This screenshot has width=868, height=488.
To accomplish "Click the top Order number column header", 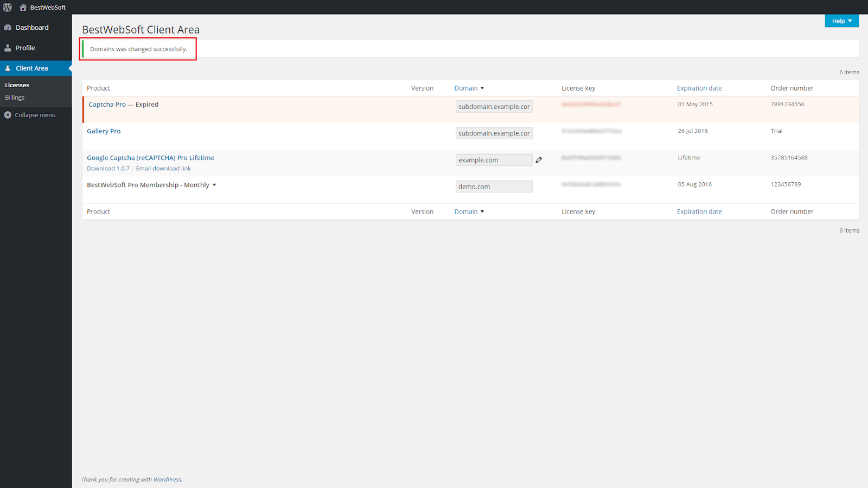I will (792, 88).
